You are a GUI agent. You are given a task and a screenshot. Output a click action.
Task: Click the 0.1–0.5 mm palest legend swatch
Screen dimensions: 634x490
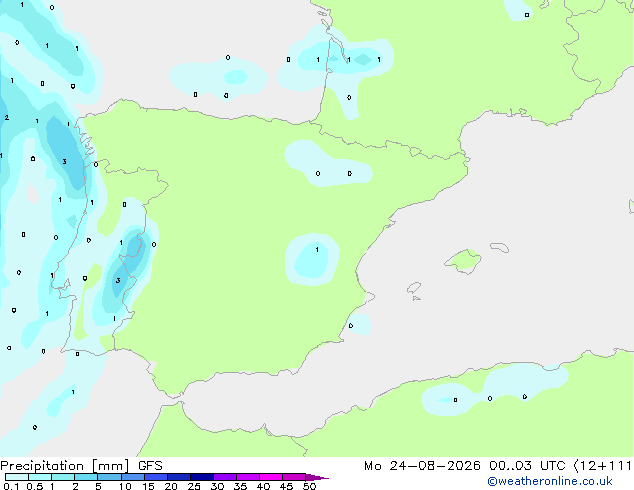[17, 477]
